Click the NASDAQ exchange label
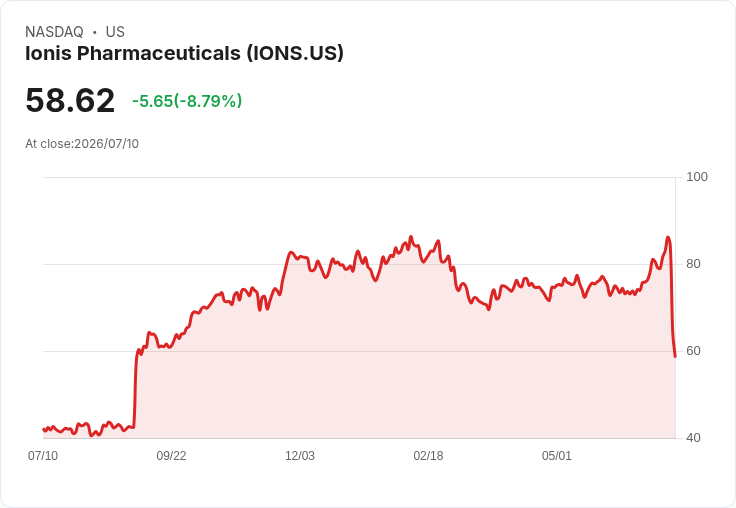The width and height of the screenshot is (736, 508). (x=54, y=32)
